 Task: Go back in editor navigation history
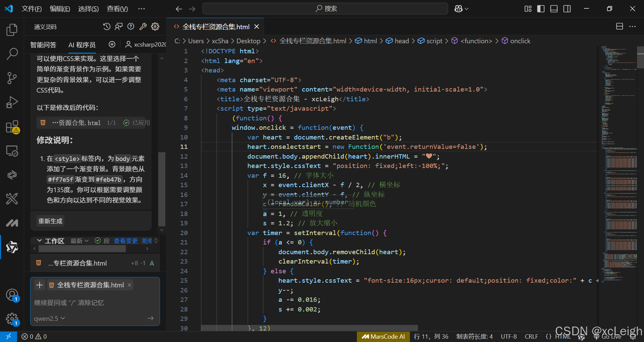pyautogui.click(x=179, y=9)
